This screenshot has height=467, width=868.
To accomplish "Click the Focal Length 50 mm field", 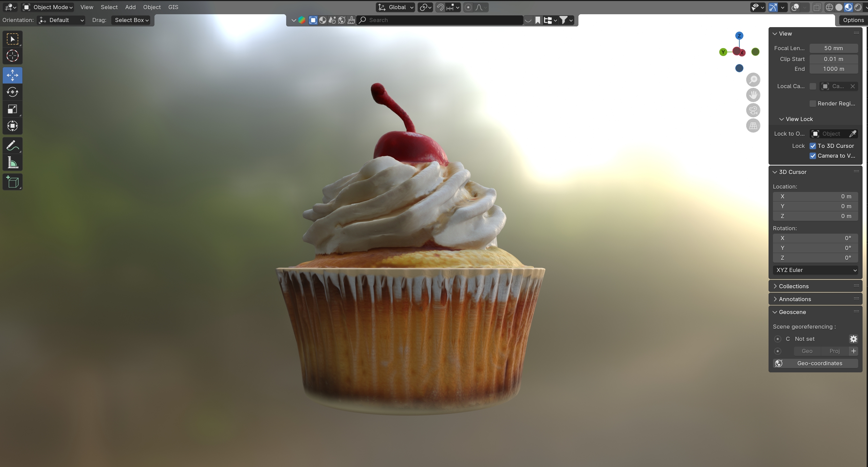I will pos(833,48).
